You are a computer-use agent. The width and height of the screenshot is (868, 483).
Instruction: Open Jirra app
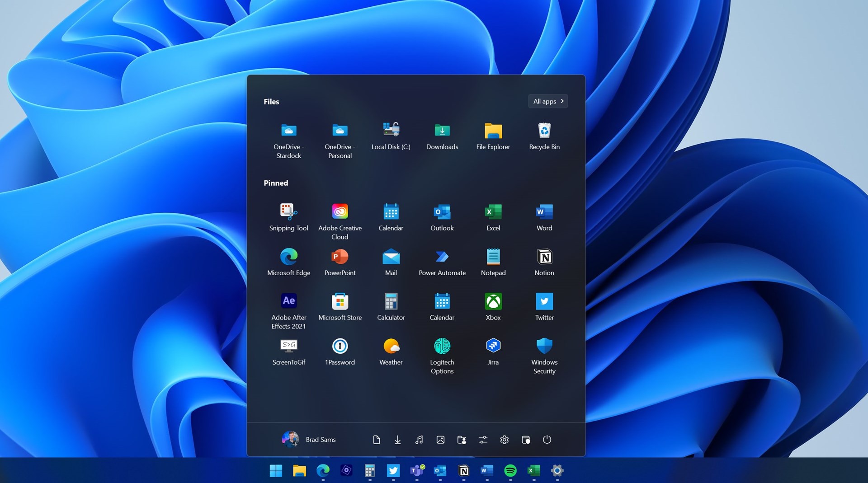click(493, 352)
